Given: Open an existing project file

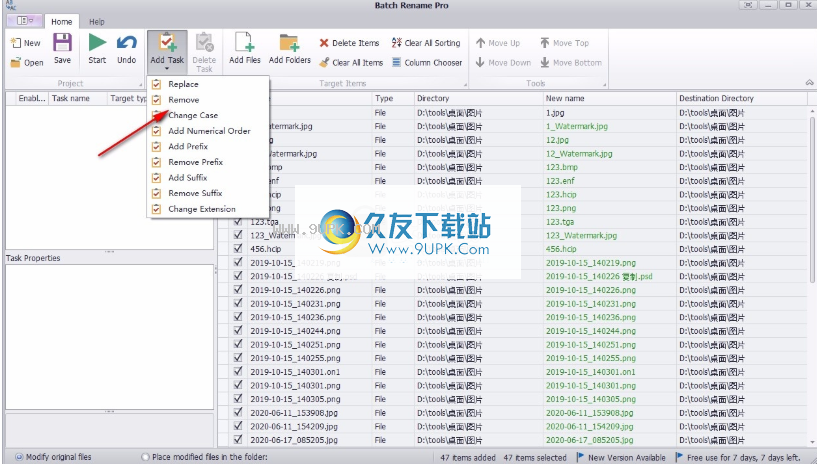Looking at the screenshot, I should click(x=27, y=62).
